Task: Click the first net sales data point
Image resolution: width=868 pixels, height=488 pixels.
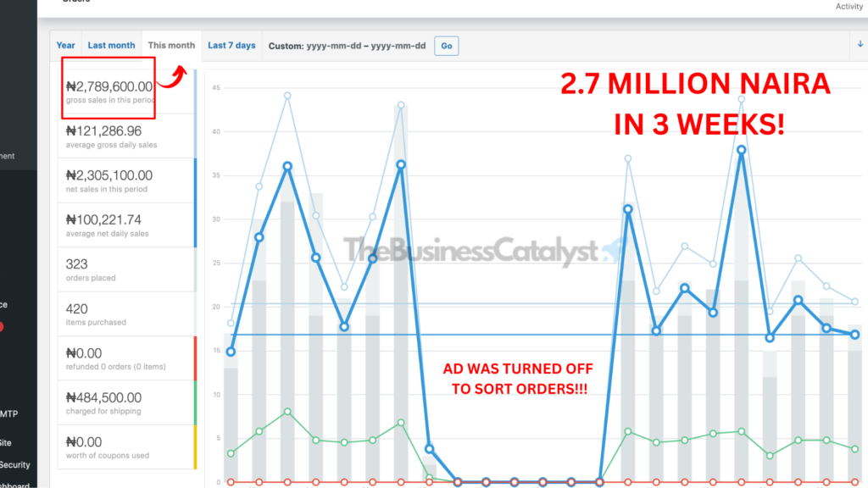Action: 231,352
